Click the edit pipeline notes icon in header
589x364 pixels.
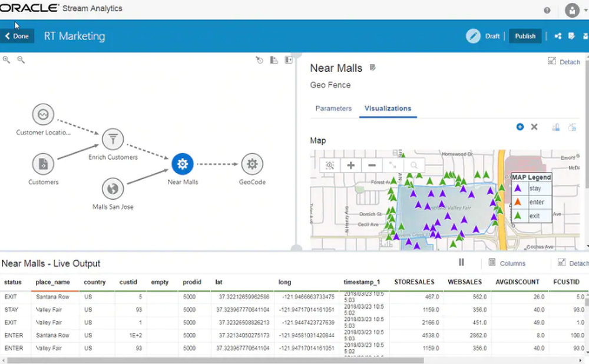click(571, 36)
